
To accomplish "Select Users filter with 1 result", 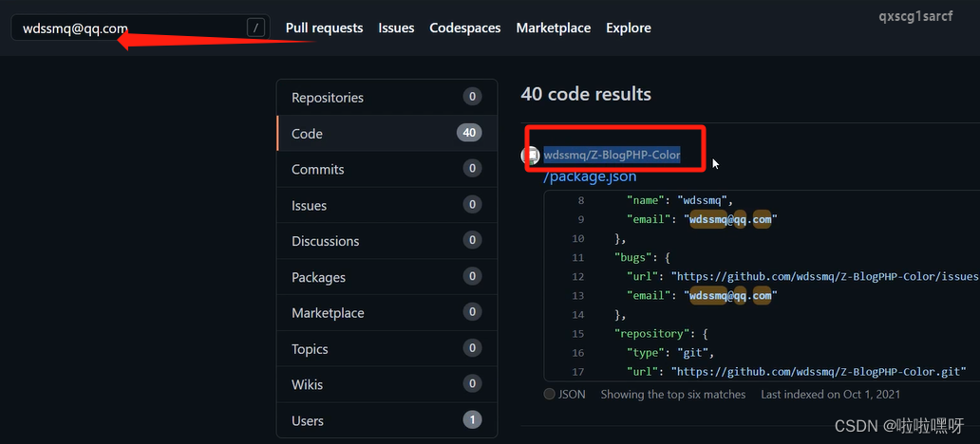I will [386, 421].
